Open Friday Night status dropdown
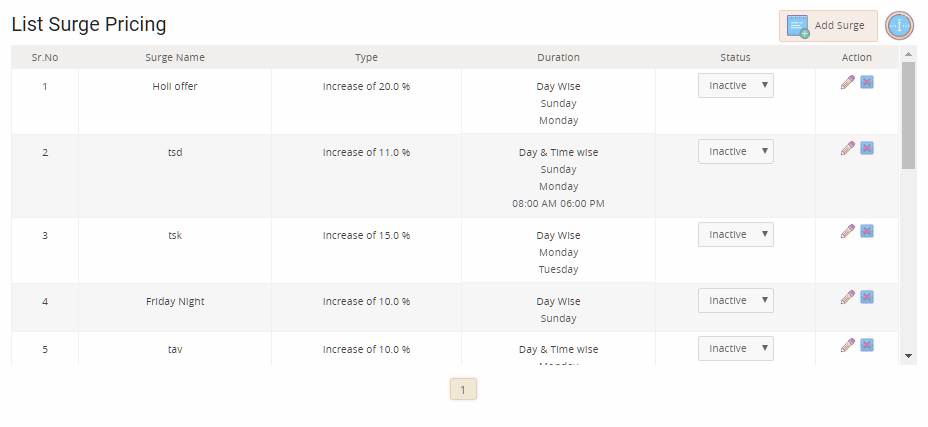The width and height of the screenshot is (928, 427). (736, 301)
